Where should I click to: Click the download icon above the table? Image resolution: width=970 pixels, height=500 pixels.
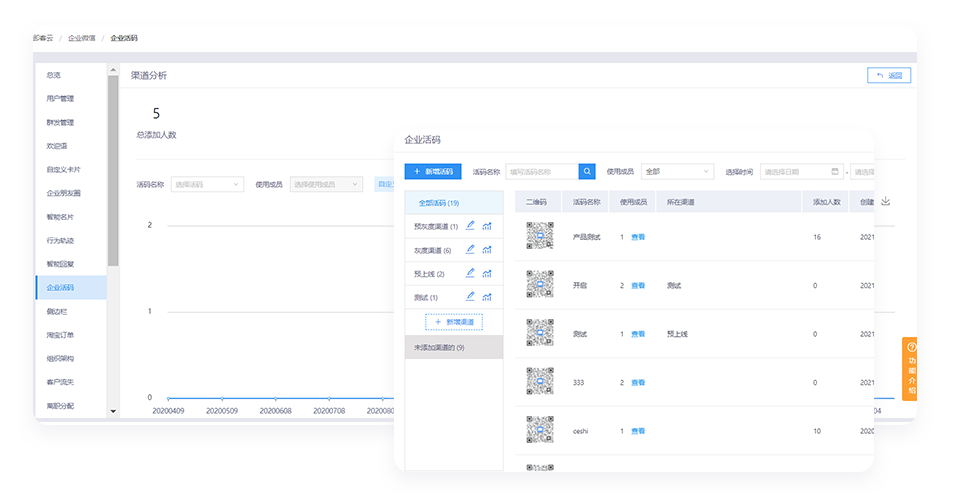pyautogui.click(x=885, y=201)
